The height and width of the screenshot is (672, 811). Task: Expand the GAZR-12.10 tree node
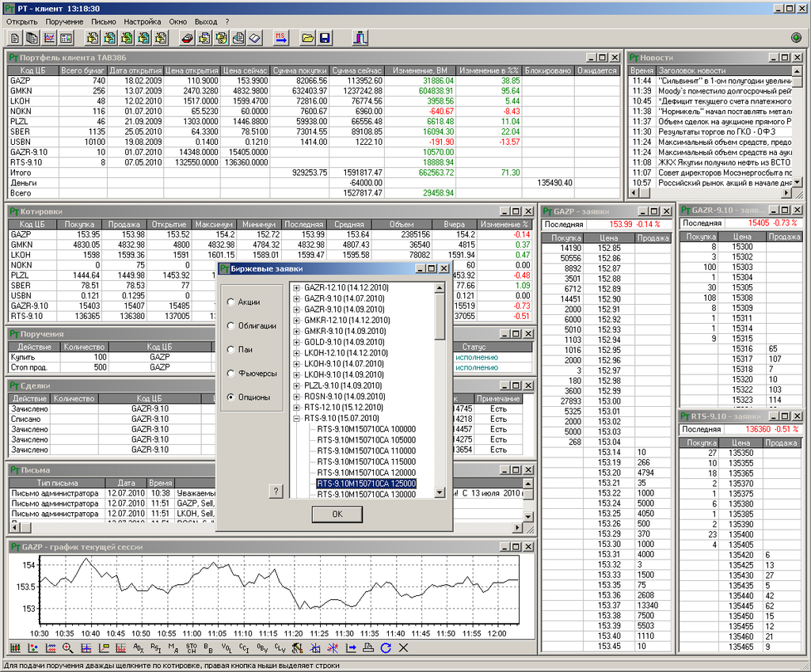[x=297, y=288]
